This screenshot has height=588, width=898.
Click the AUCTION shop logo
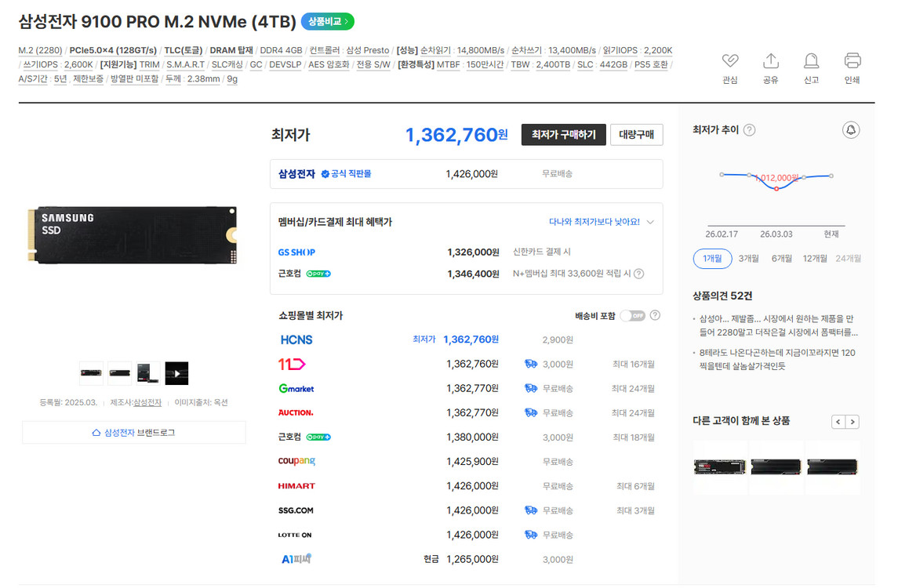296,413
